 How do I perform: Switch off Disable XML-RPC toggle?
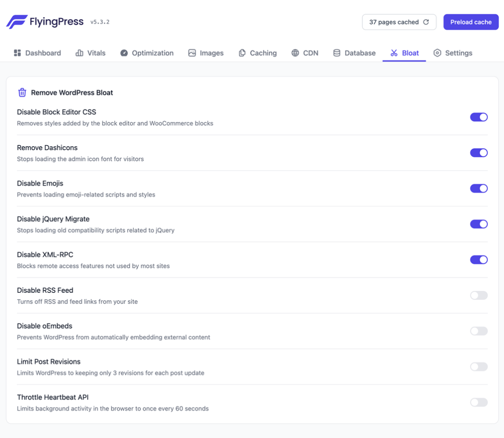click(478, 260)
